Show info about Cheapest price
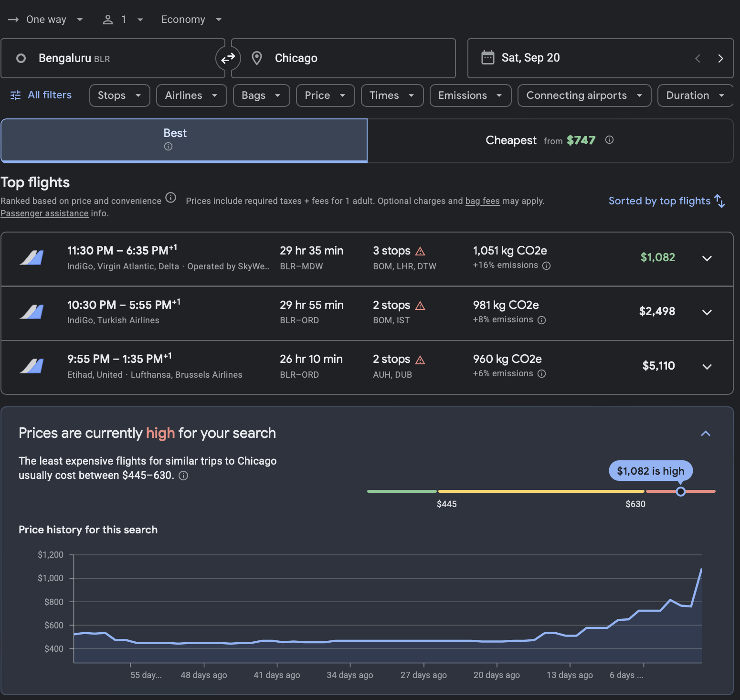 pos(609,140)
